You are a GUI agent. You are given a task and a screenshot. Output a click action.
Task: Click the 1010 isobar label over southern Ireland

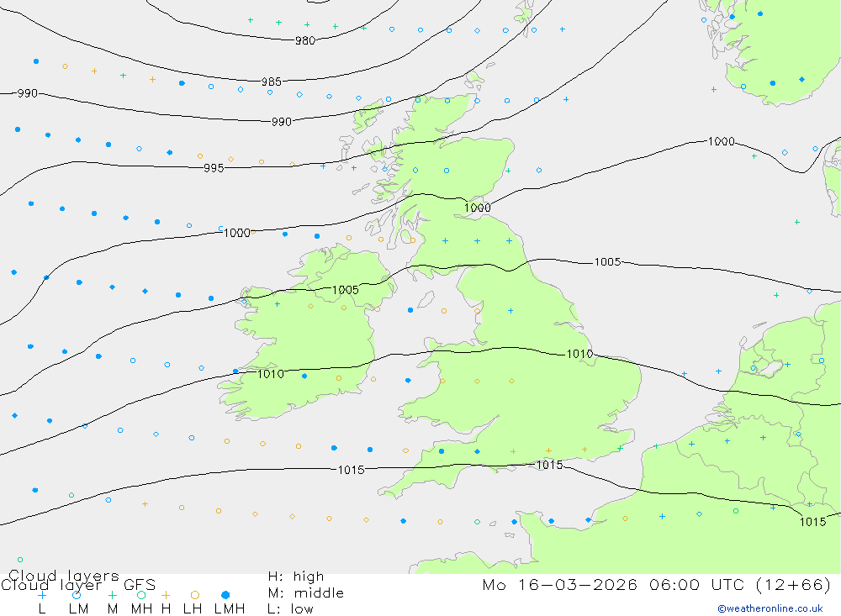(271, 374)
